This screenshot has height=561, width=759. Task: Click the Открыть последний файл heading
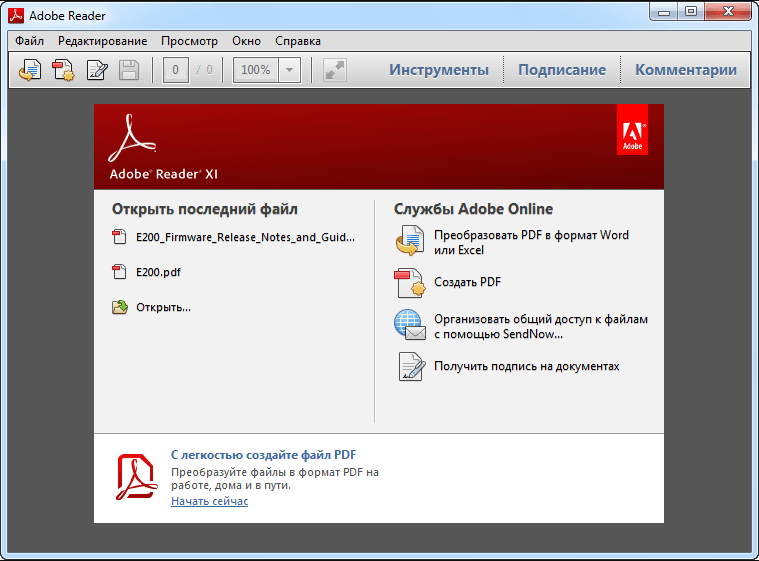(205, 209)
